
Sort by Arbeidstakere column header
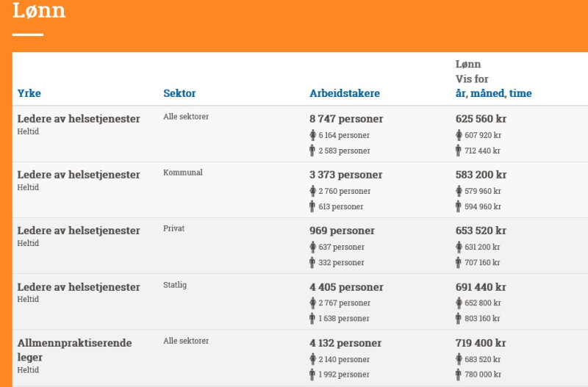pyautogui.click(x=344, y=93)
